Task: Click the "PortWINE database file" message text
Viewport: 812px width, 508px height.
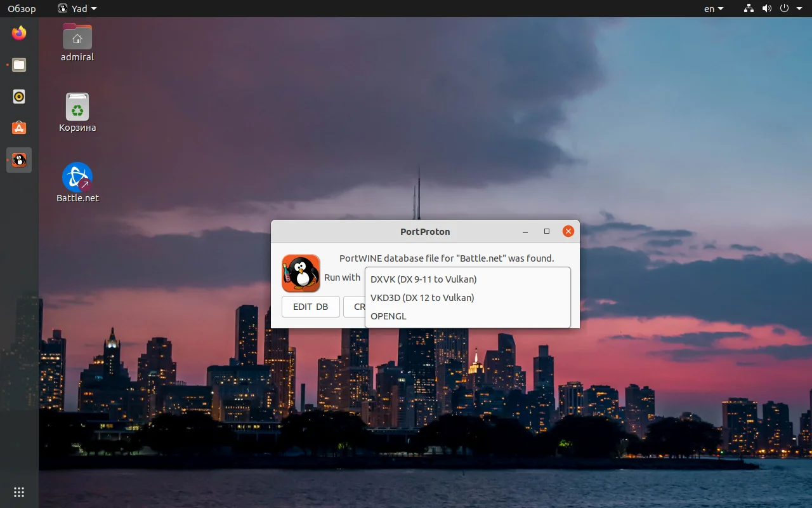Action: point(447,258)
